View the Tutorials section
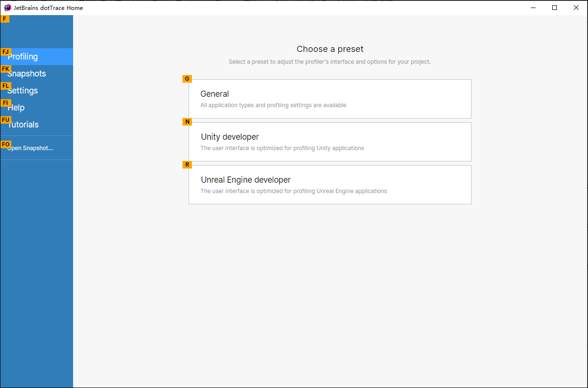The width and height of the screenshot is (588, 388). pos(24,124)
